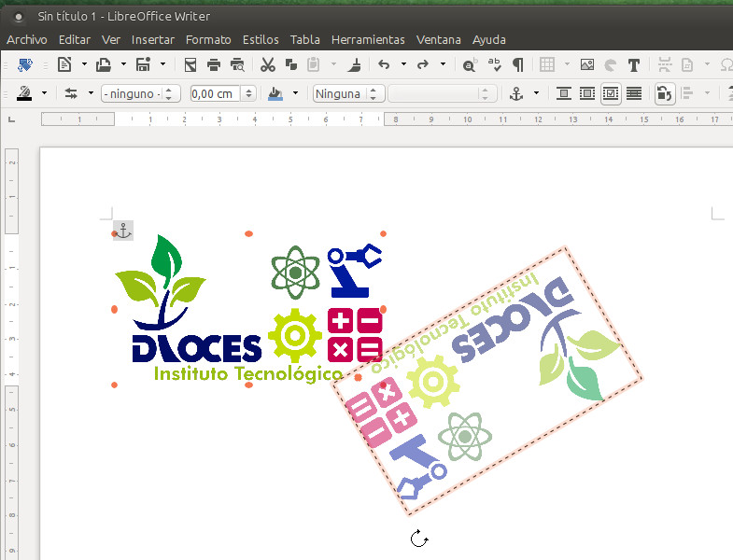
Task: Select the Wrap Through icon
Action: 634,93
